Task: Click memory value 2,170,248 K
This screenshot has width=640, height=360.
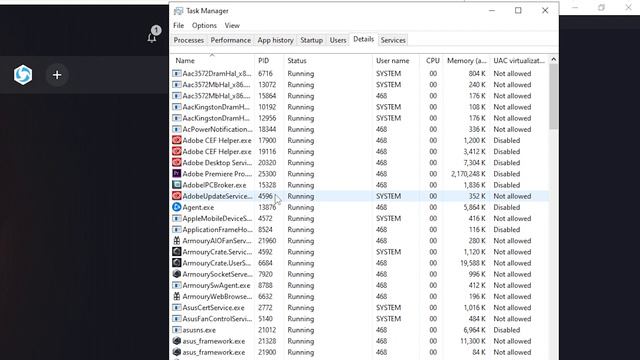Action: point(468,173)
